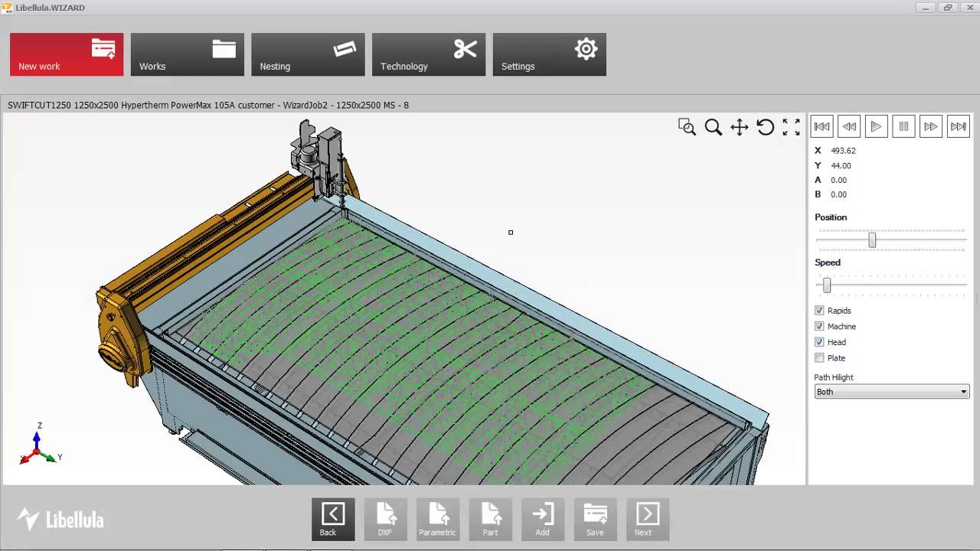This screenshot has width=980, height=551.
Task: Click the X coordinate value 493.62
Action: pos(843,151)
